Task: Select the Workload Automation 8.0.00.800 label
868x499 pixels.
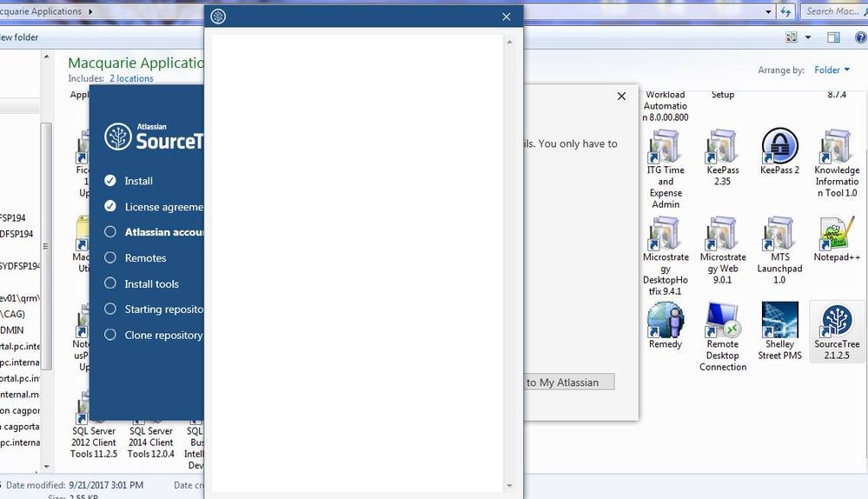Action: point(666,106)
